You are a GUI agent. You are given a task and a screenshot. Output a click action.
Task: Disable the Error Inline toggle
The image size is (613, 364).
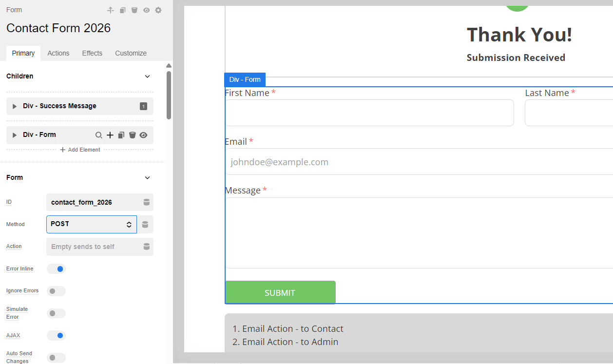click(56, 269)
